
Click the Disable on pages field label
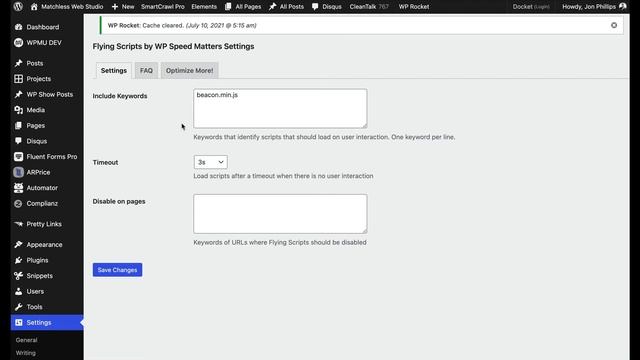119,201
